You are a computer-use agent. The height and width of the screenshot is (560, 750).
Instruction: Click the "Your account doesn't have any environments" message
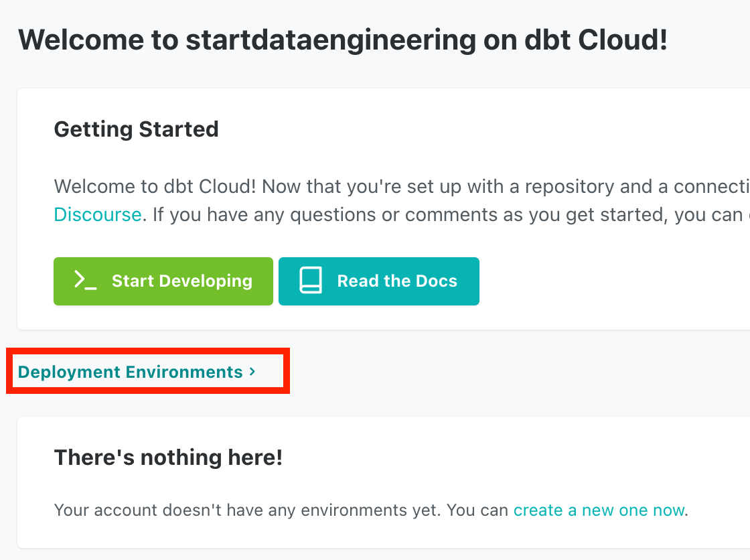click(x=281, y=510)
